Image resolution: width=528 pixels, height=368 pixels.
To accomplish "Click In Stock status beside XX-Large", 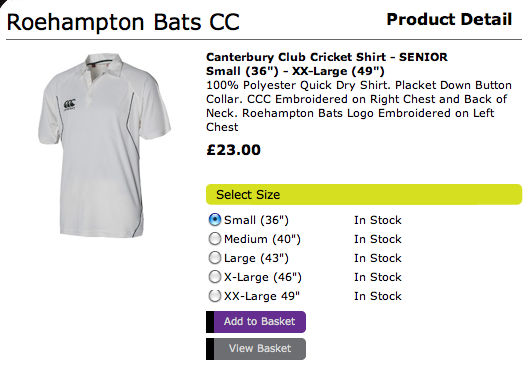I will click(378, 296).
